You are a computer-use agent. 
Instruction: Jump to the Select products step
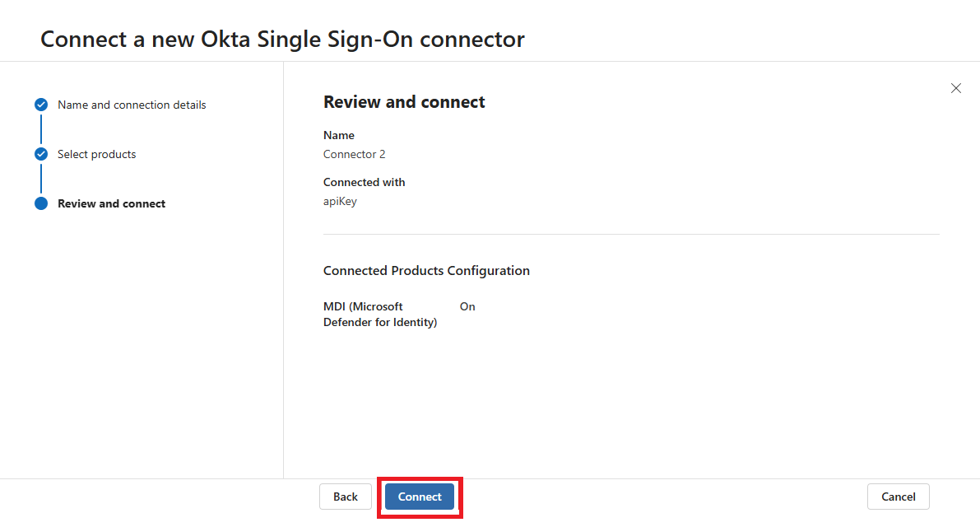tap(96, 154)
